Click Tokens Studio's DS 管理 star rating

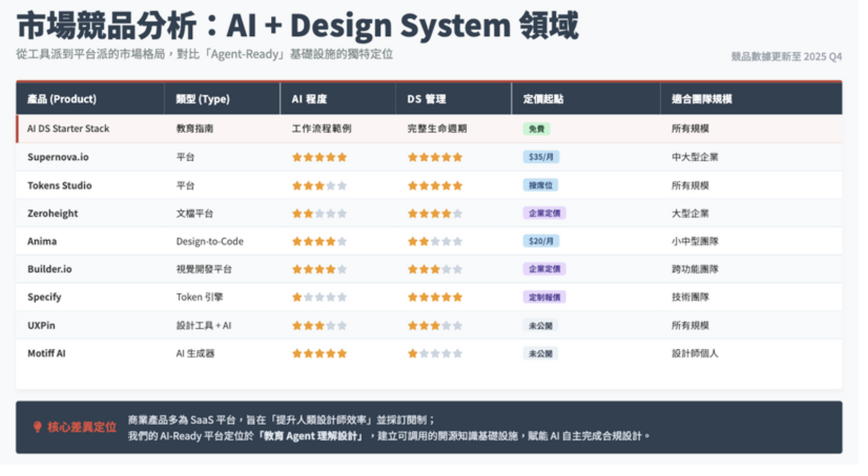[x=435, y=186]
